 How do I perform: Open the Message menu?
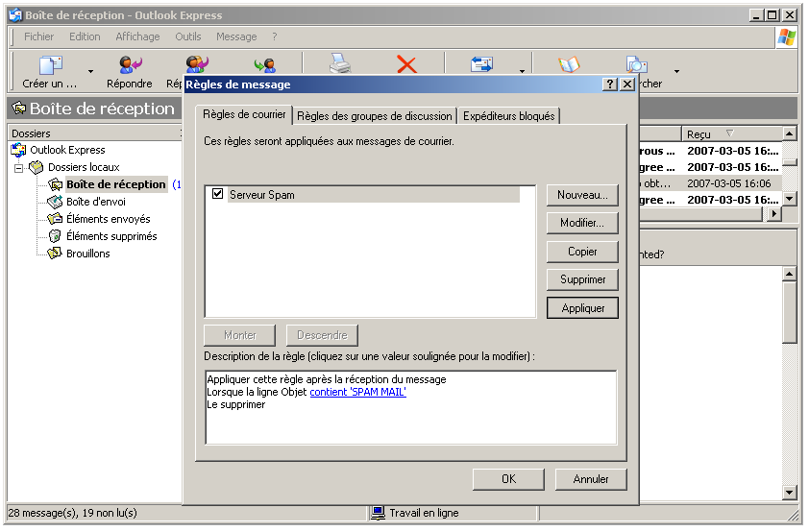click(x=236, y=36)
